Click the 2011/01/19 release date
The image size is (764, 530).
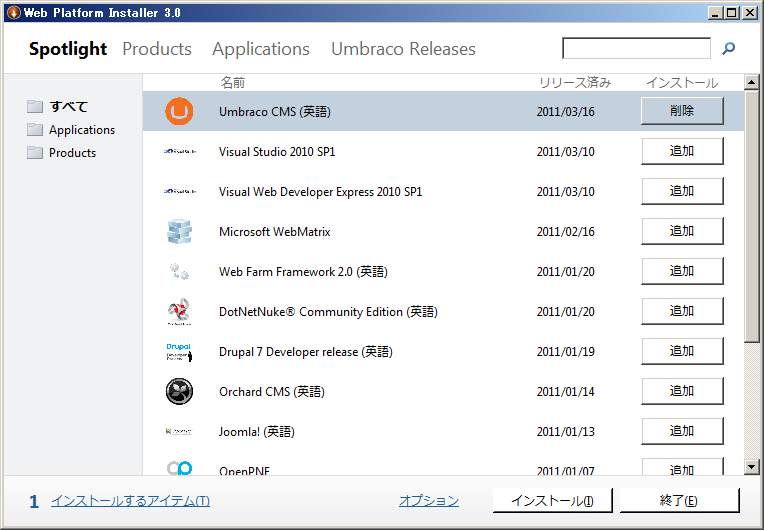[566, 352]
